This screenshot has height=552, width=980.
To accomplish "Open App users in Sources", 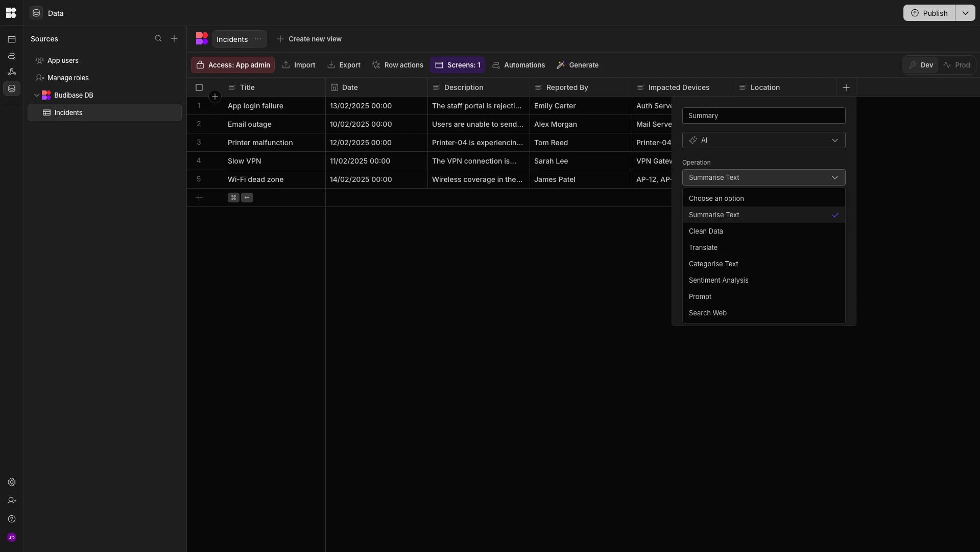I will pos(105,60).
